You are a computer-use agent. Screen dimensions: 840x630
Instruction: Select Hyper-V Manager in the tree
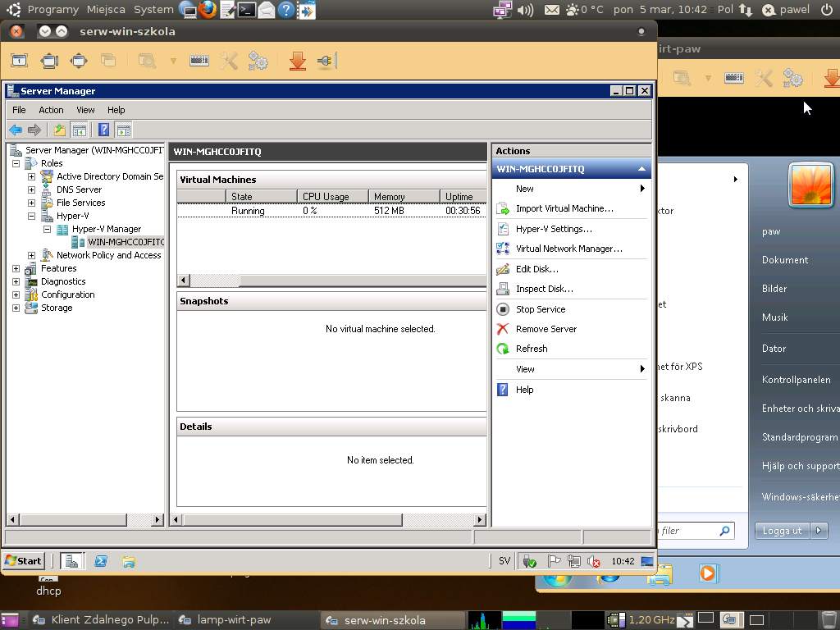(106, 229)
